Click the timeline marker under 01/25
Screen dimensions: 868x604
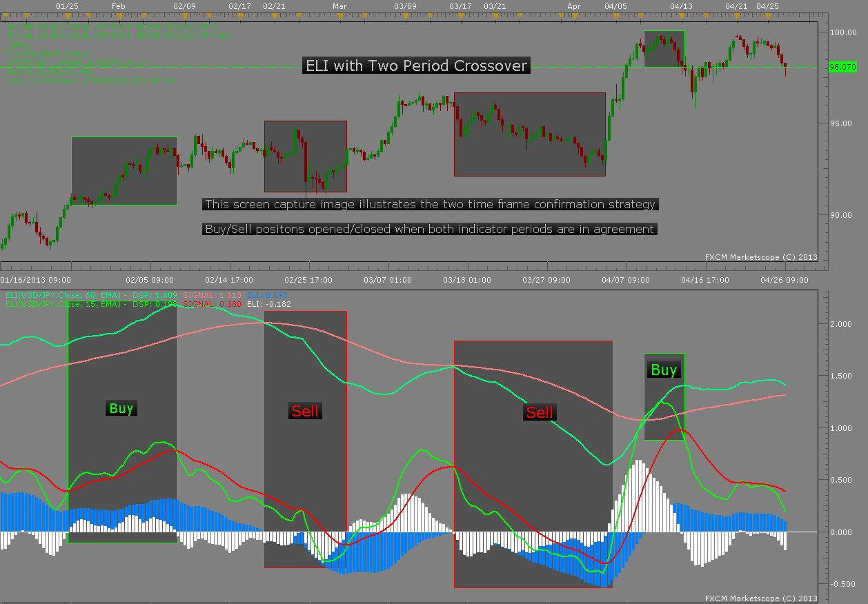point(68,16)
